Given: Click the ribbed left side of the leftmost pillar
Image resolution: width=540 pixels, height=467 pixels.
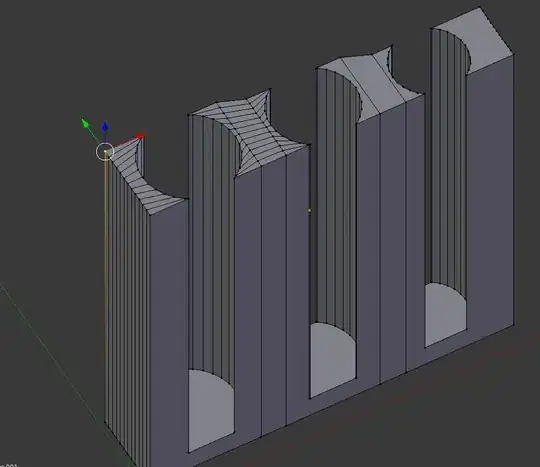Looking at the screenshot, I should (127, 310).
